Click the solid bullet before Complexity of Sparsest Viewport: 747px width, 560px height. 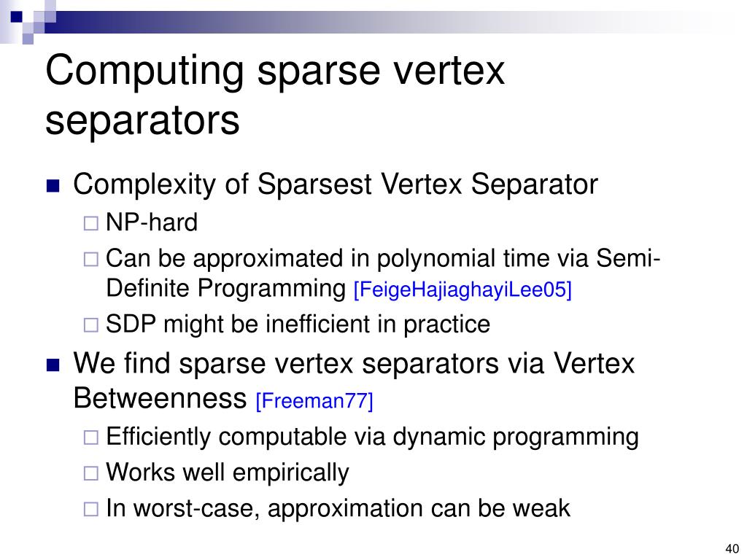(53, 185)
